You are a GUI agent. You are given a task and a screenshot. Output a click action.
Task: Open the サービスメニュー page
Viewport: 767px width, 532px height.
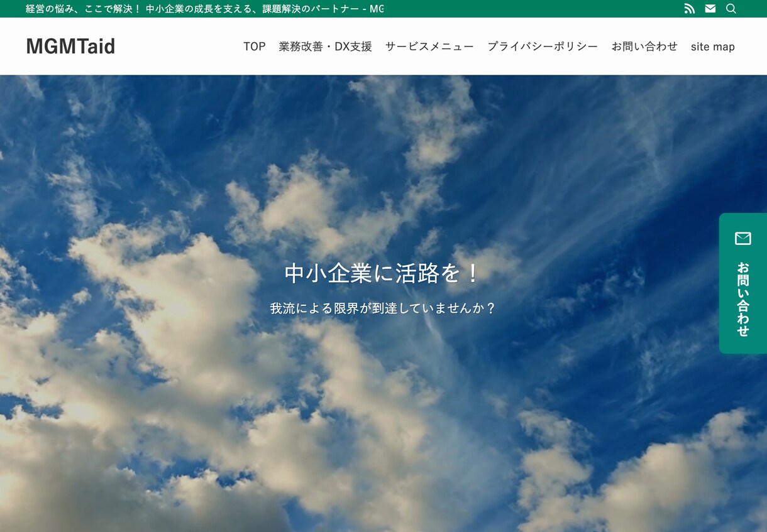pyautogui.click(x=430, y=46)
